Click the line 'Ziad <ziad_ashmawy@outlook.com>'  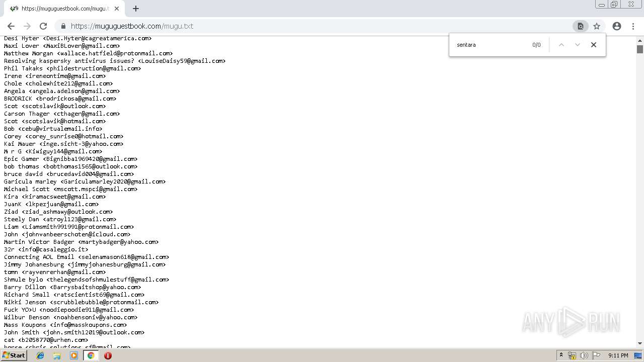point(58,212)
